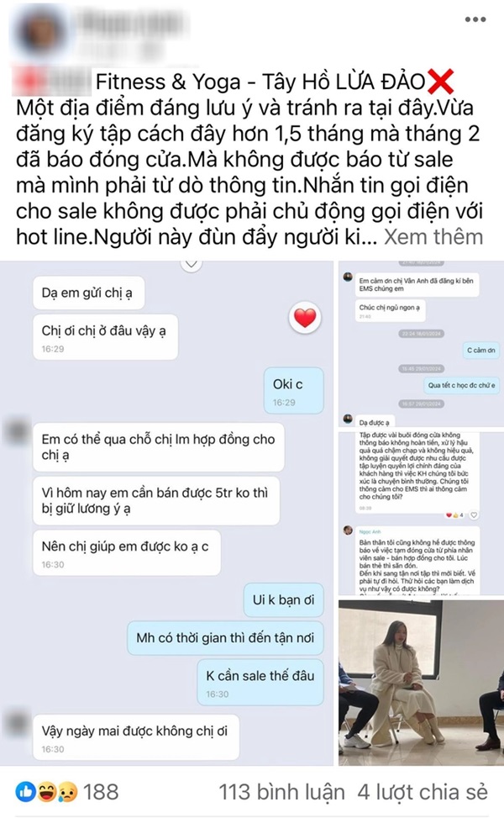504x818 pixels.
Task: Open the 188 reactions count list
Action: click(101, 792)
